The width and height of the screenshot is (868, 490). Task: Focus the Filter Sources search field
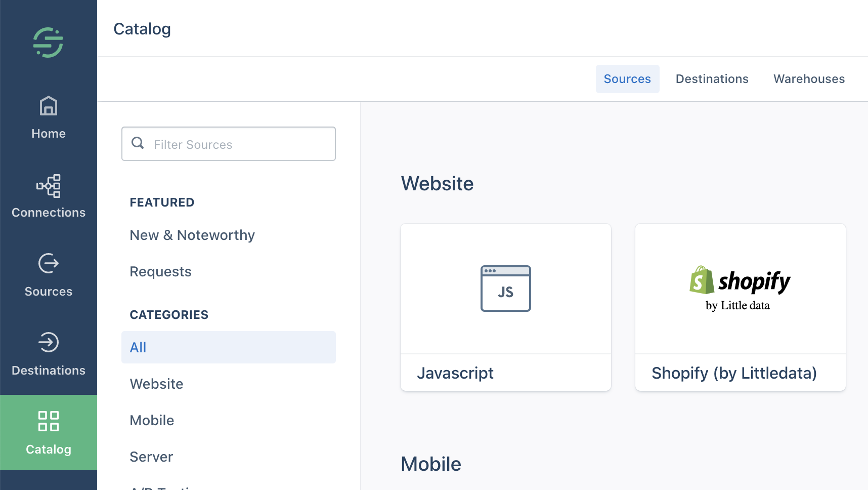238,144
